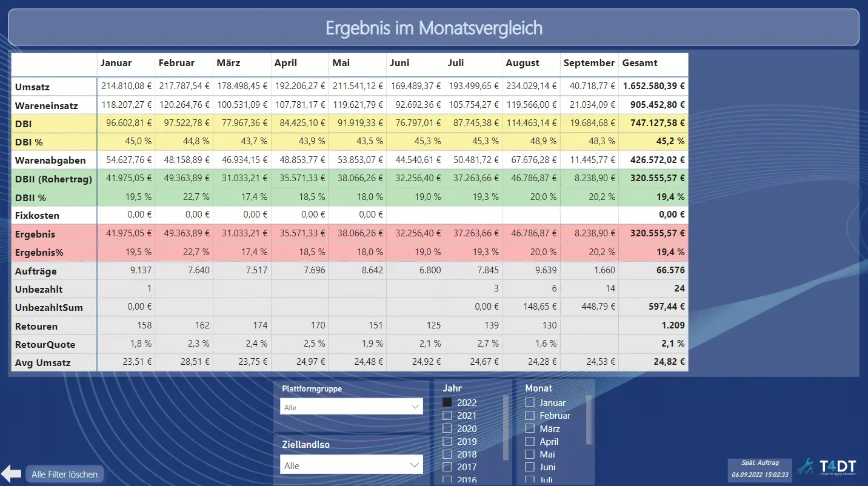Screen dimensions: 868x486
Task: Click the September column header
Action: tap(589, 63)
